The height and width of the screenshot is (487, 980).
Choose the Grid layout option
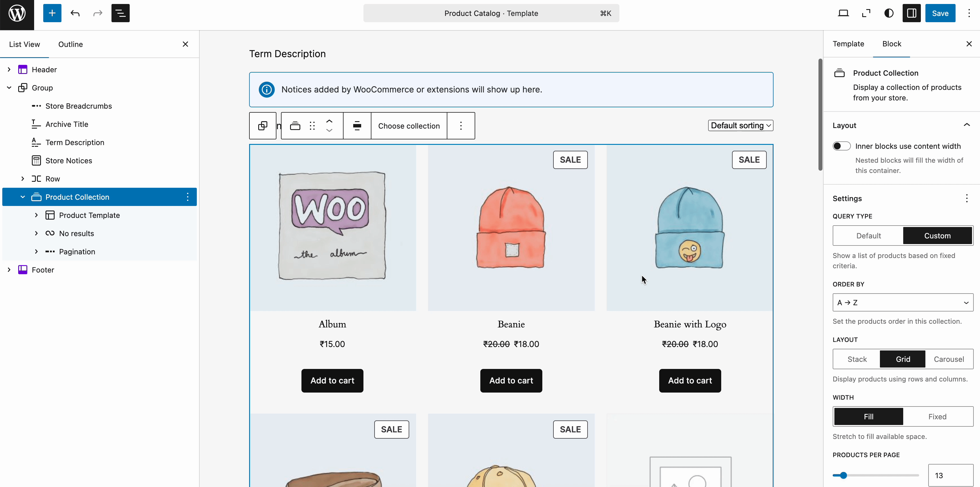tap(903, 359)
